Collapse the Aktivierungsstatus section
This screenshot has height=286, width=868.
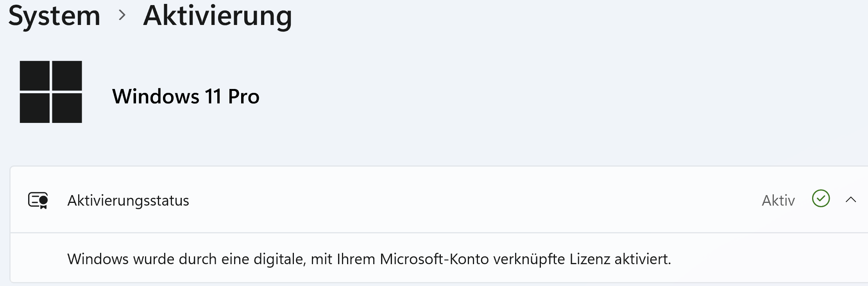[851, 200]
